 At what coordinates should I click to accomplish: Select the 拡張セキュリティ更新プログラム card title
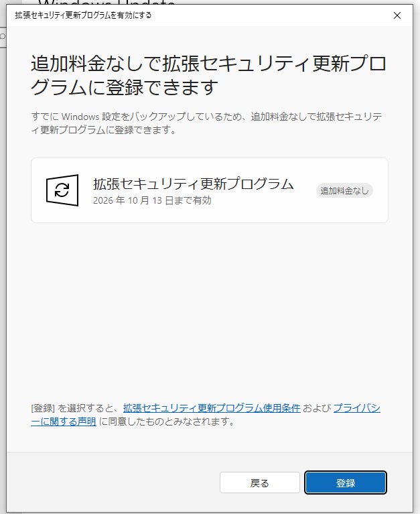[193, 184]
